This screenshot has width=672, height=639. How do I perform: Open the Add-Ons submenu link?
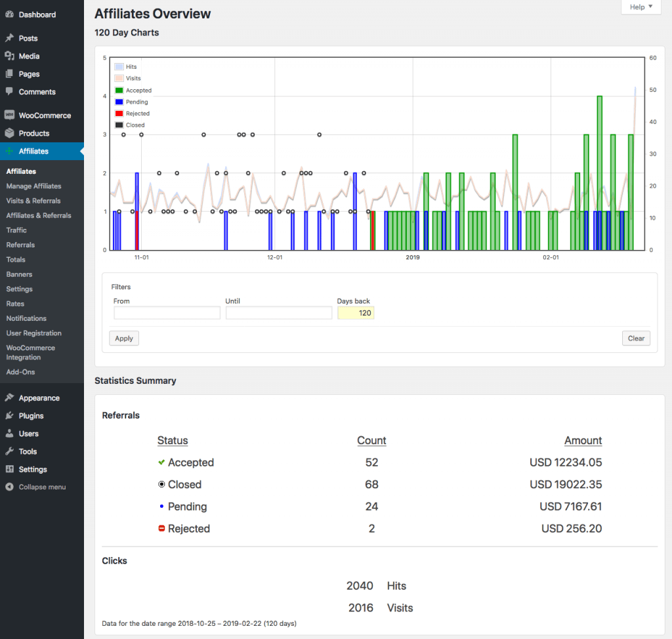pyautogui.click(x=20, y=372)
